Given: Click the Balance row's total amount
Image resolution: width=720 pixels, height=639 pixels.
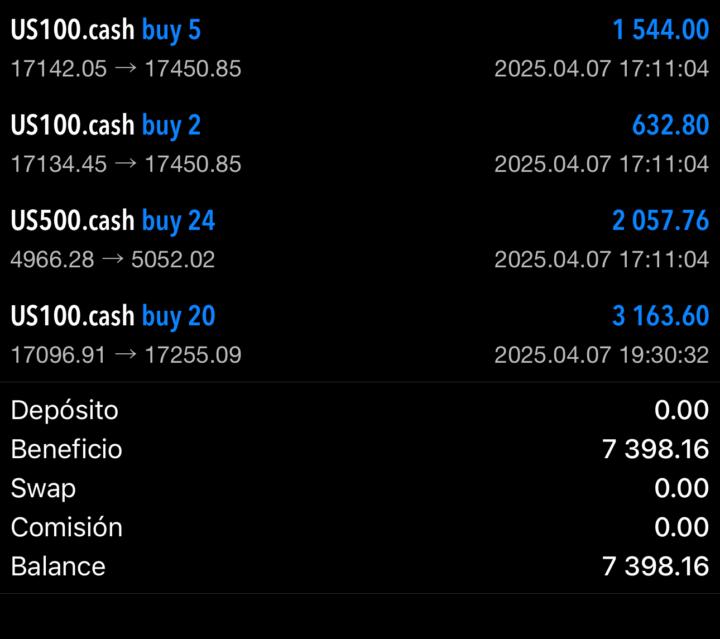Looking at the screenshot, I should click(x=655, y=566).
